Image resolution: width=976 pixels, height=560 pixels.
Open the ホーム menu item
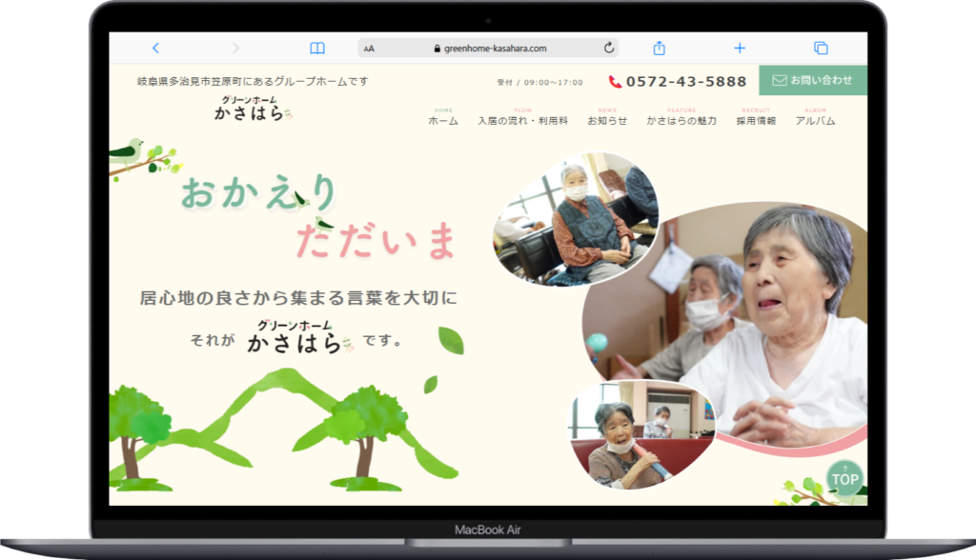[443, 117]
